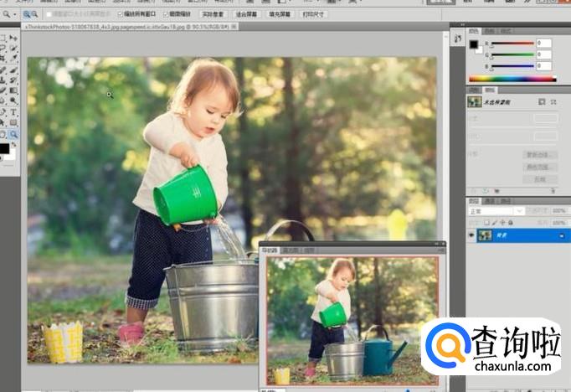Select the Healing Brush tool

point(3,70)
